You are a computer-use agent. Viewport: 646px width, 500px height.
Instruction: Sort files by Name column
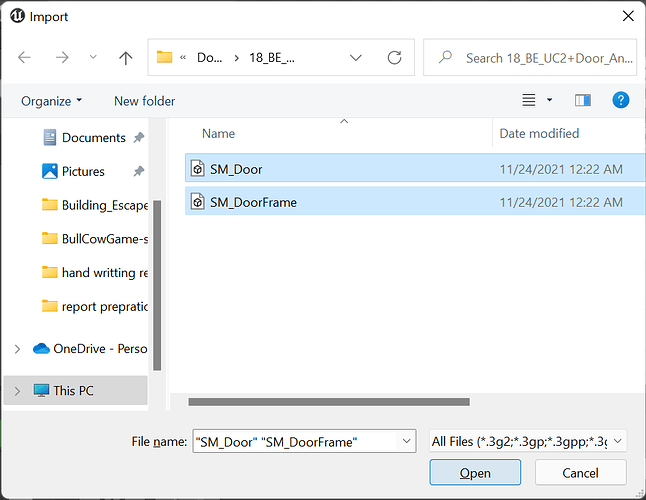click(x=218, y=133)
